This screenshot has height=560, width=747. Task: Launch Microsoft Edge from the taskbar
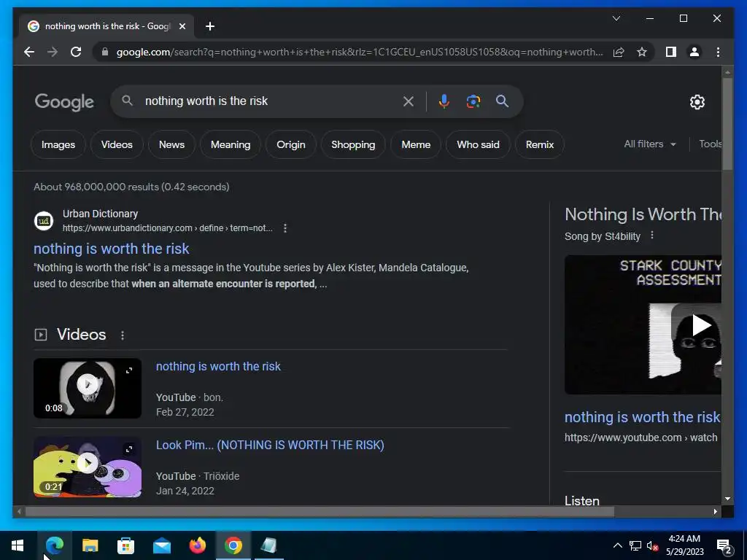pyautogui.click(x=54, y=545)
